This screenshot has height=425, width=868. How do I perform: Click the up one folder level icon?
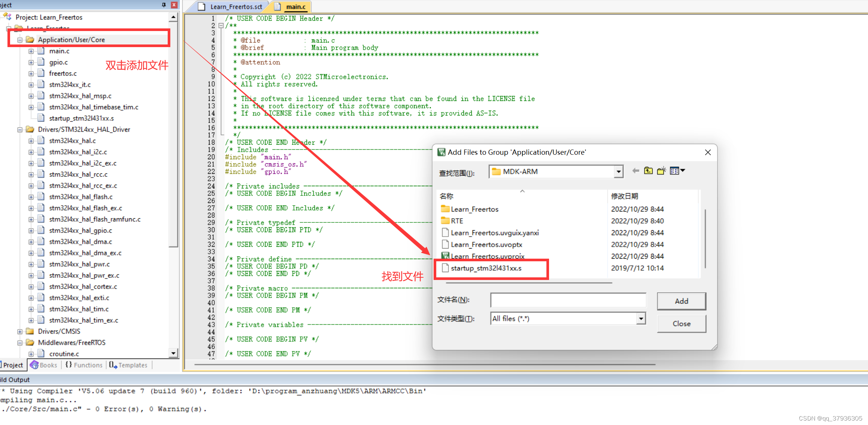tap(648, 171)
